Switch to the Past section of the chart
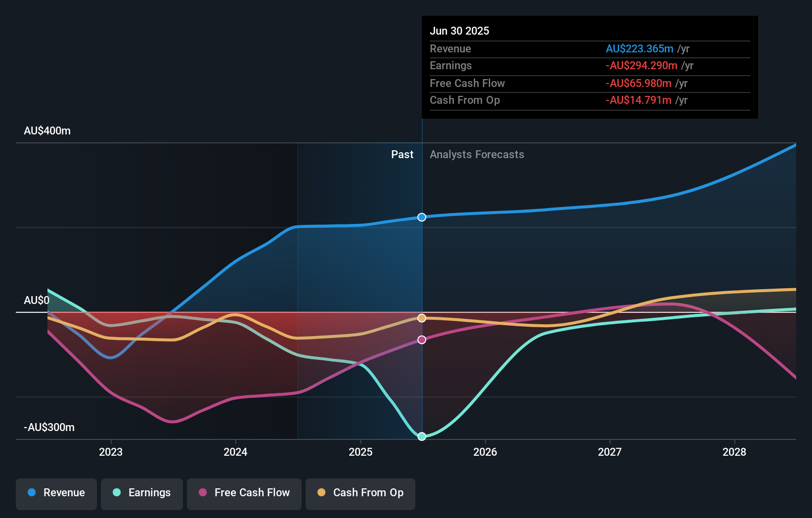This screenshot has height=518, width=812. point(402,154)
